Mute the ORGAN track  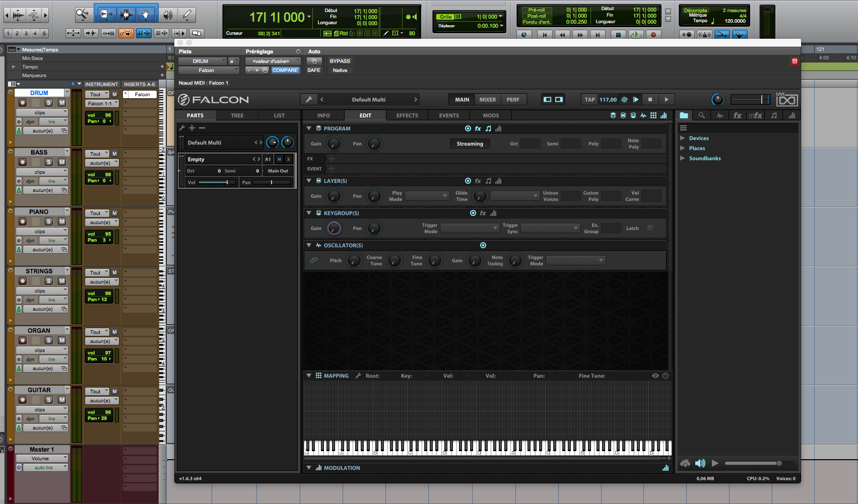[62, 340]
